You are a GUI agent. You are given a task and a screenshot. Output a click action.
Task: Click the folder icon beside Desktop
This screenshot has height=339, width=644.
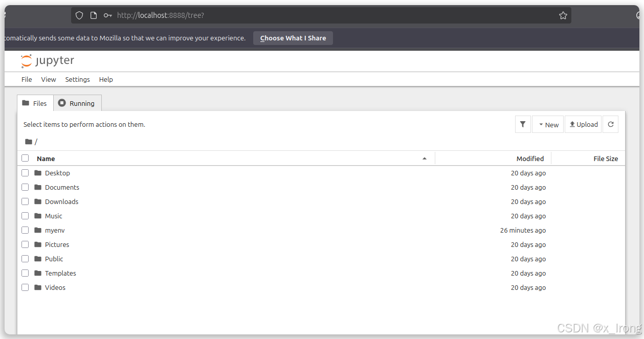(38, 173)
